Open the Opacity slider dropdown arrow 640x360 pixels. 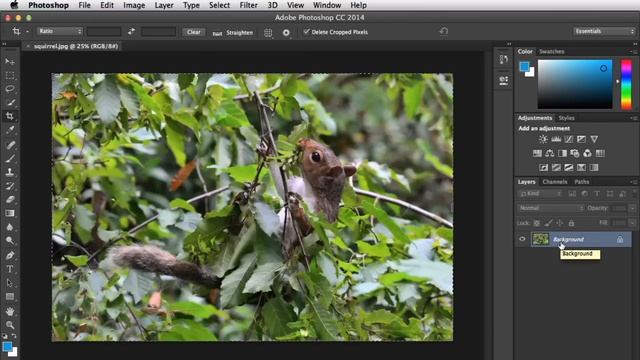click(x=632, y=208)
